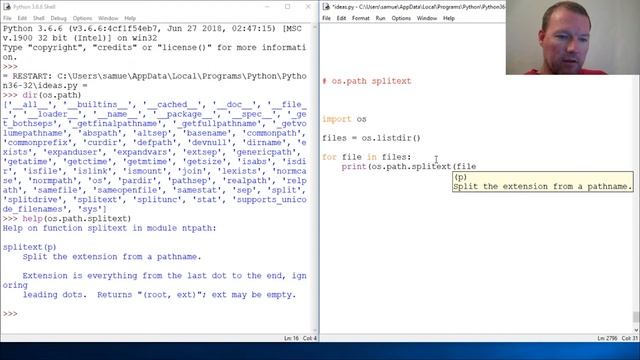The image size is (640, 360).
Task: Open Window menu in Python Shell window
Action: [108, 18]
